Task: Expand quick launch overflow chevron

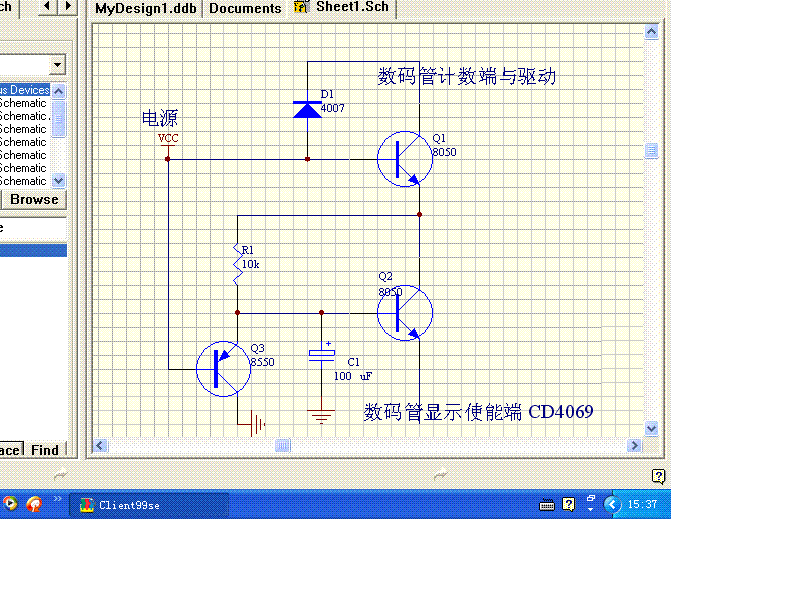Action: (57, 499)
